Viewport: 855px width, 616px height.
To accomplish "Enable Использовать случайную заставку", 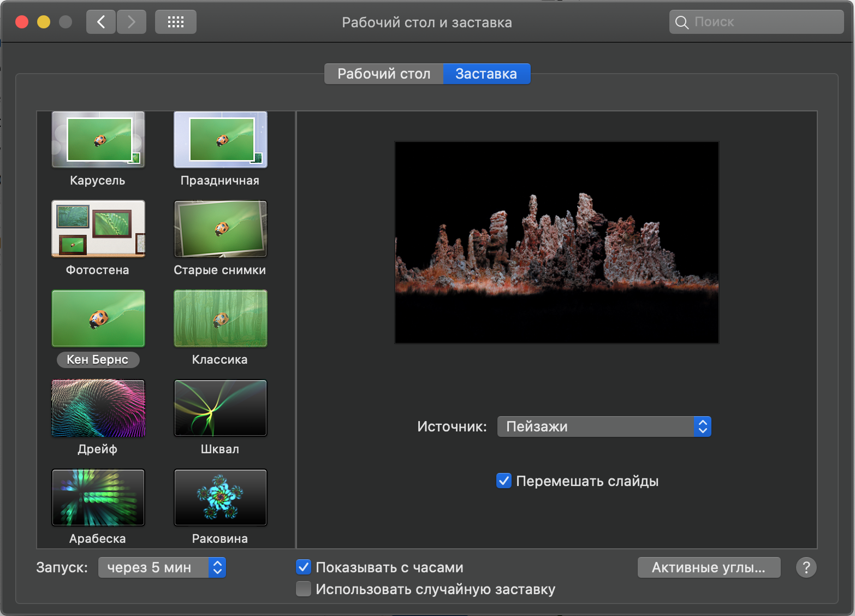I will 304,589.
